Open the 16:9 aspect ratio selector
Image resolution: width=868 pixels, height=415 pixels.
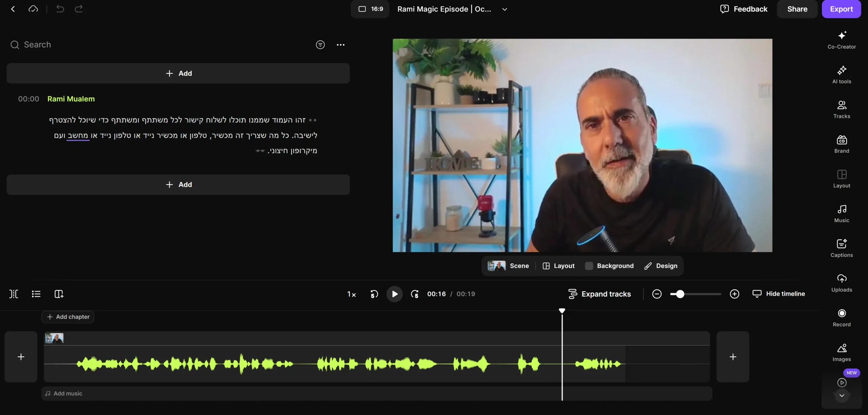click(x=370, y=9)
